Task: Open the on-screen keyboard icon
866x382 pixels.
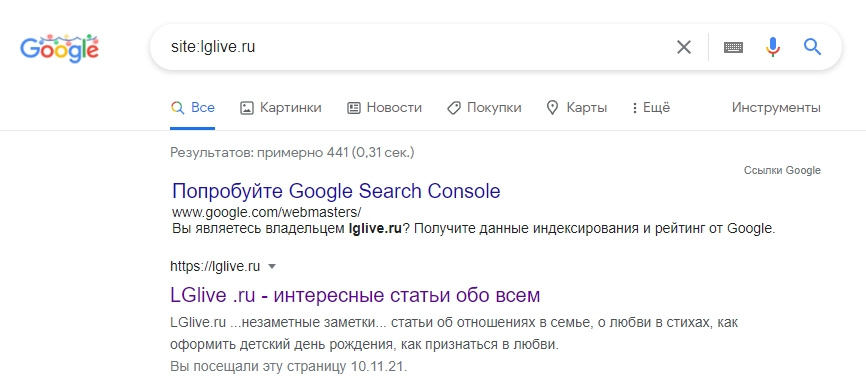Action: pyautogui.click(x=733, y=47)
